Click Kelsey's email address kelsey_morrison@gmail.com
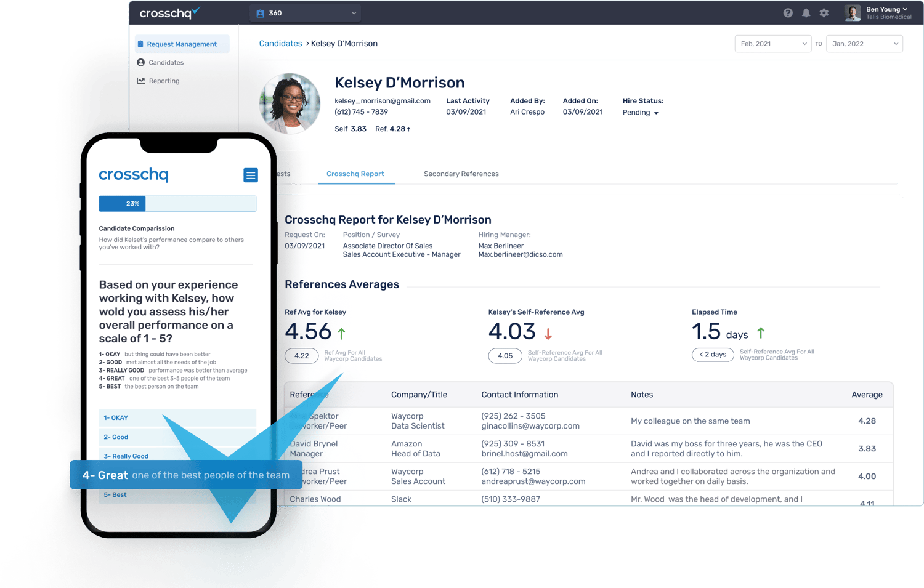Screen dimensions: 924x588 (383, 100)
